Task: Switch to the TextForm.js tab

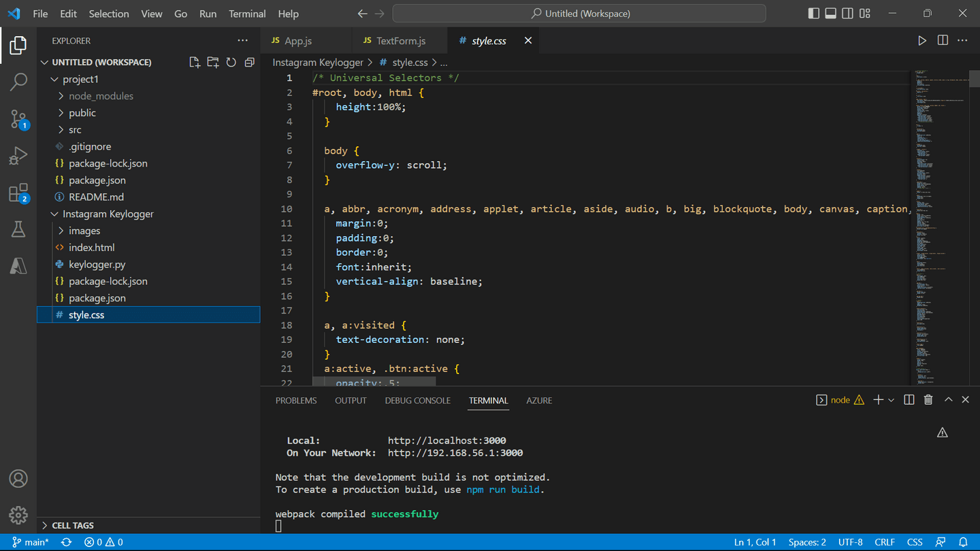Action: [x=400, y=41]
